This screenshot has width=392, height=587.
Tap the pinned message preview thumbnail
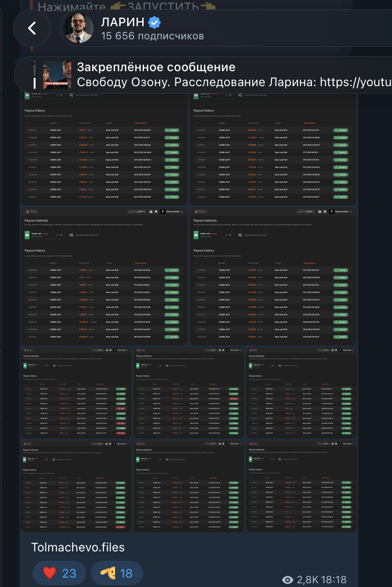tap(57, 75)
